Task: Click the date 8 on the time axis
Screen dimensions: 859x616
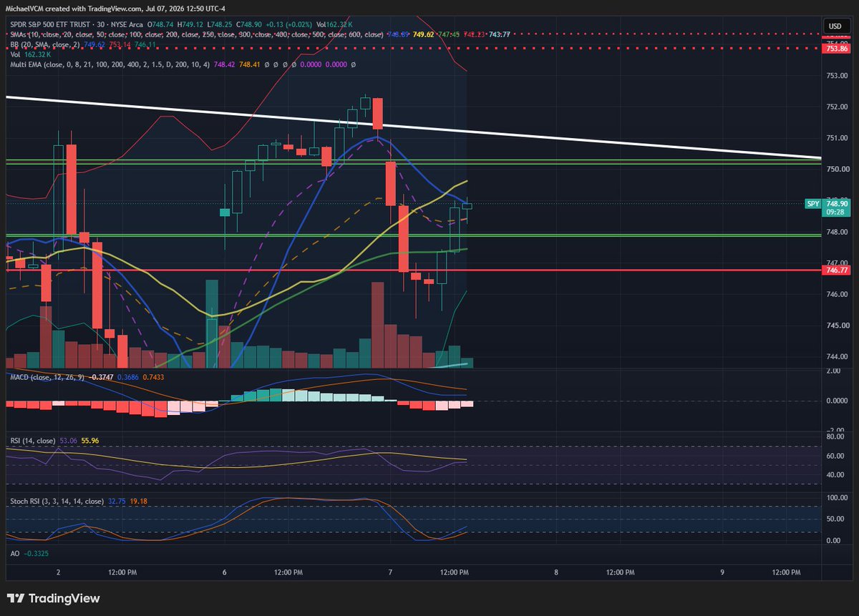Action: point(556,572)
